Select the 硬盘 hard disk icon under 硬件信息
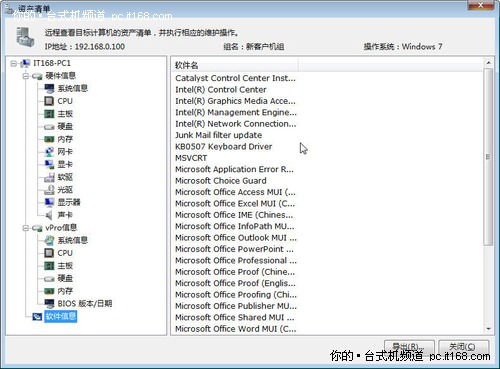This screenshot has width=500, height=369. tap(49, 127)
